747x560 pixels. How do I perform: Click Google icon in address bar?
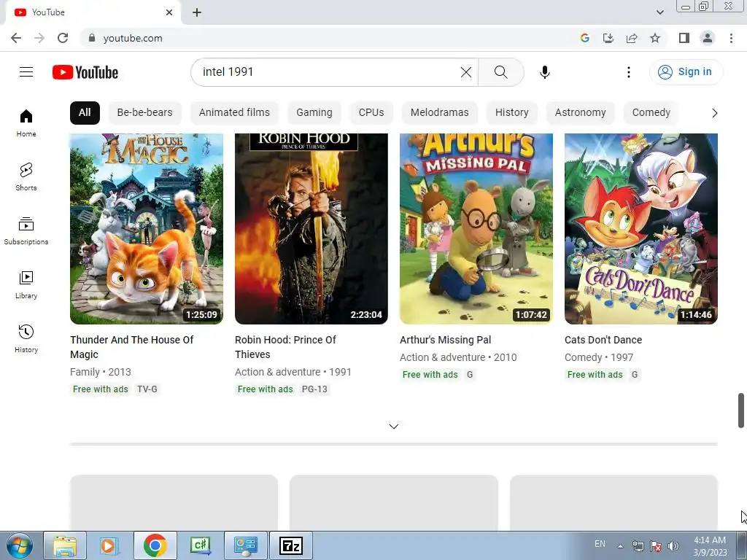click(585, 38)
